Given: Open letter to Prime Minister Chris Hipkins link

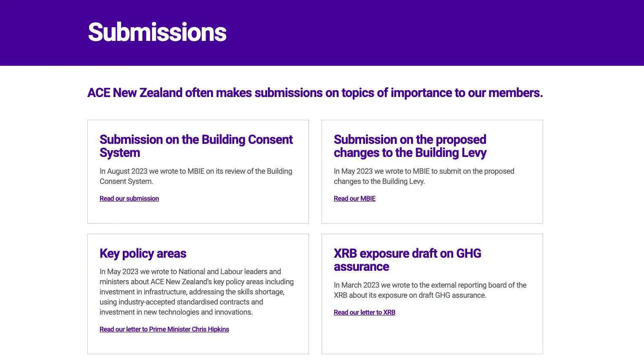Looking at the screenshot, I should (x=164, y=329).
